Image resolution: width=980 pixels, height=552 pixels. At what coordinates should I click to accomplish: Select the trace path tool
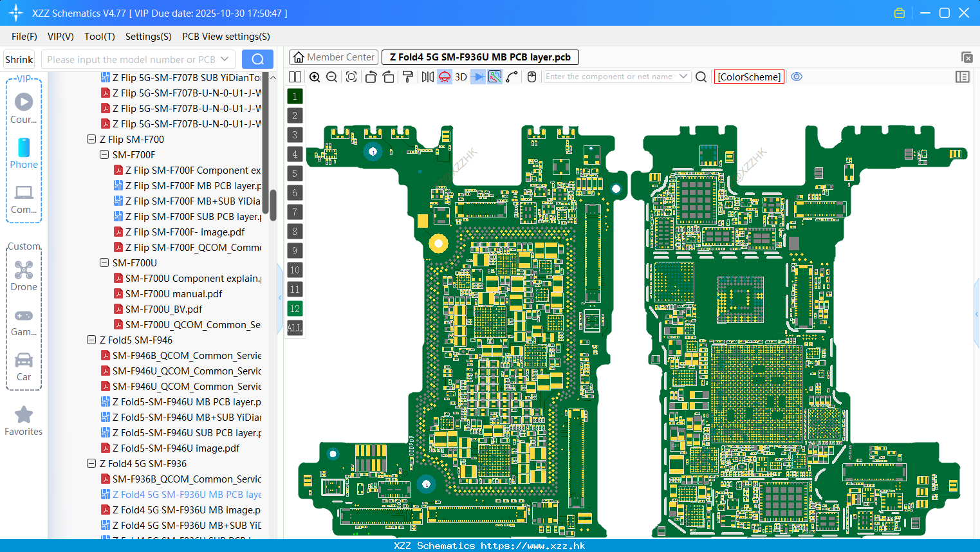pyautogui.click(x=512, y=77)
